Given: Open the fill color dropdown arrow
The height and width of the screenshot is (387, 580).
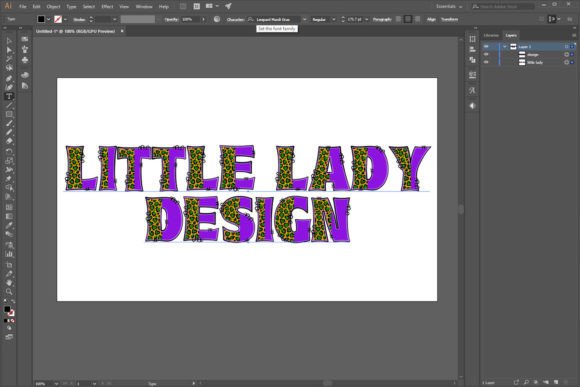Looking at the screenshot, I should click(48, 19).
